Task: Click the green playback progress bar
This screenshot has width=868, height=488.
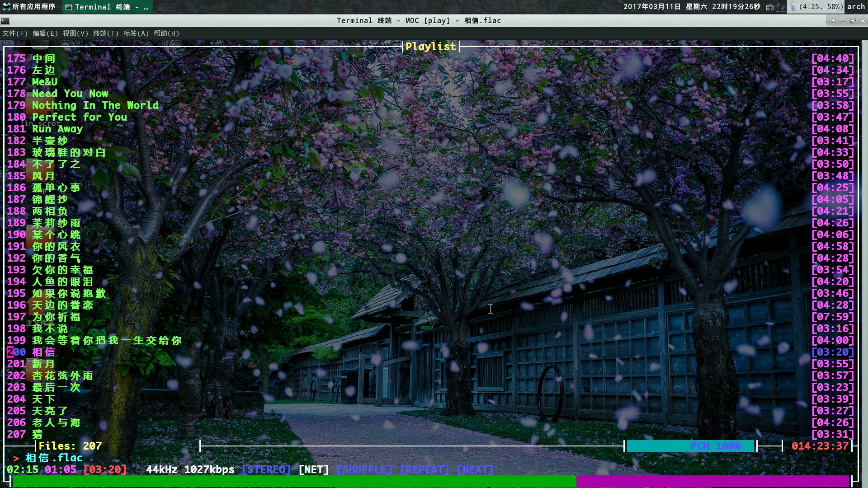Action: 294,481
